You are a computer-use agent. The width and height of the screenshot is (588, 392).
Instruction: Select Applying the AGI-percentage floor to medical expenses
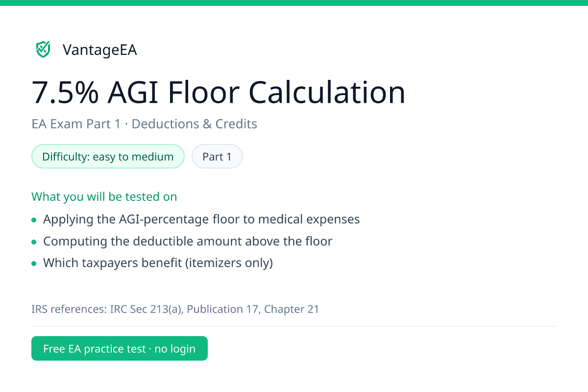tap(201, 220)
